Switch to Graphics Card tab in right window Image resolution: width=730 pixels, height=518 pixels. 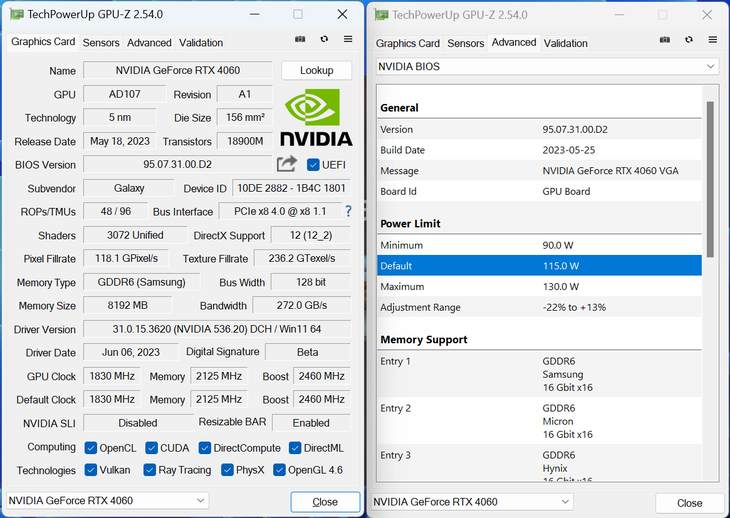pos(407,43)
